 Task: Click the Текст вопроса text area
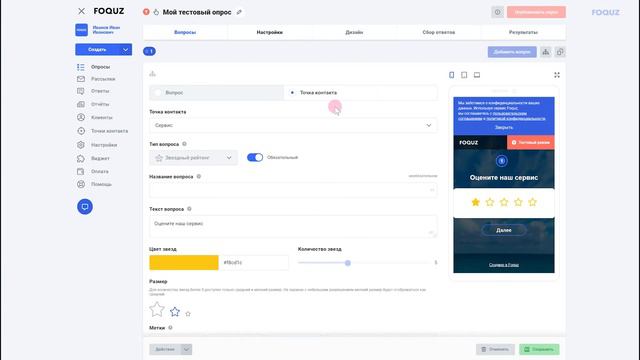click(293, 227)
